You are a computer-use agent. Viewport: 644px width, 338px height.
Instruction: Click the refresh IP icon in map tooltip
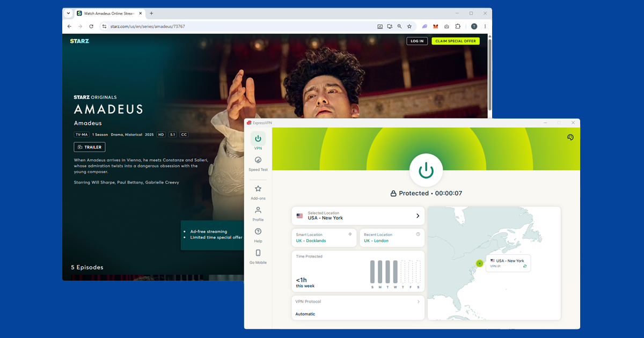(524, 266)
